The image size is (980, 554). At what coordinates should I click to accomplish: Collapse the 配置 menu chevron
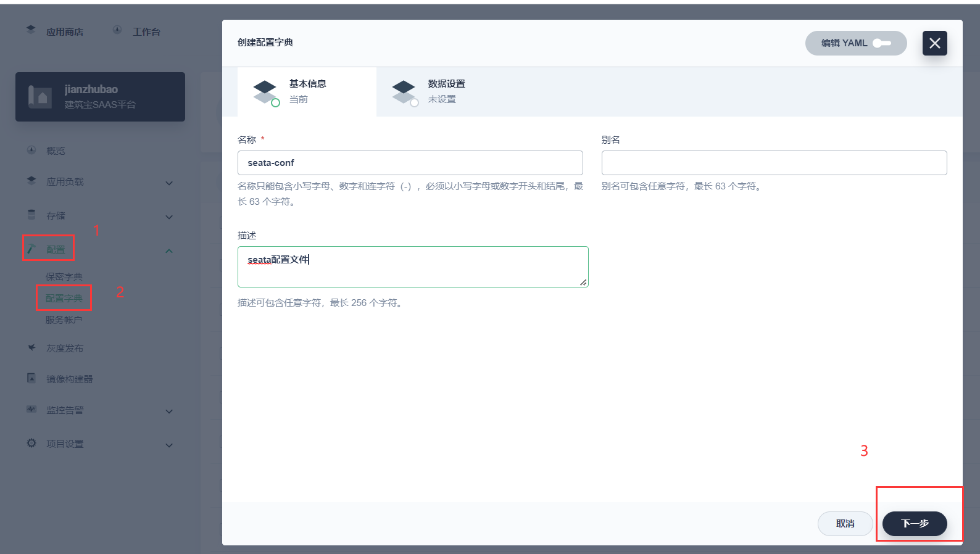point(169,251)
